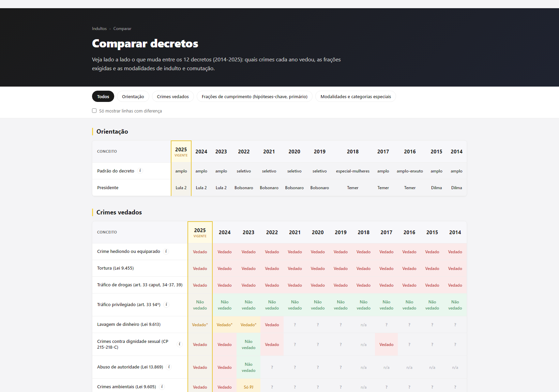This screenshot has width=559, height=392.
Task: Open info icon for Crimes contra dignidade sexual
Action: coord(180,344)
